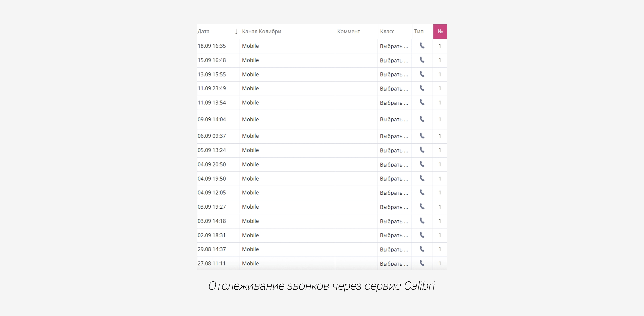Click the Канал Колибри column header
This screenshot has height=316, width=644.
point(261,32)
